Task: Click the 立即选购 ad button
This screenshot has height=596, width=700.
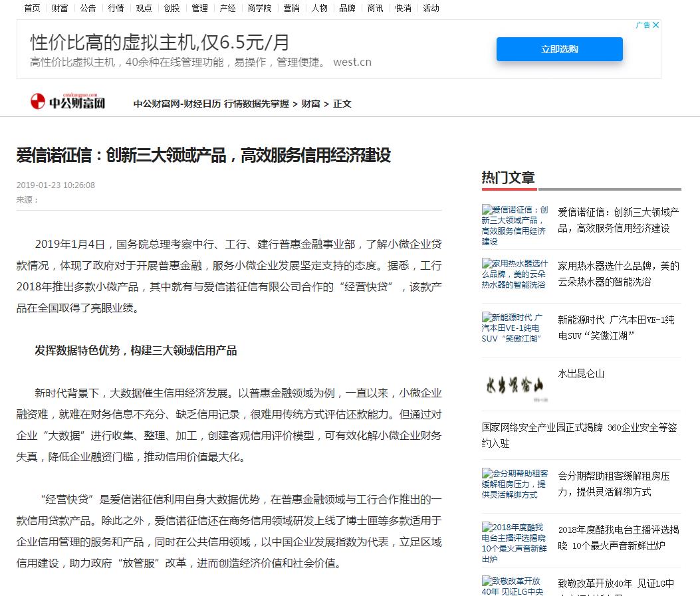Action: 559,49
